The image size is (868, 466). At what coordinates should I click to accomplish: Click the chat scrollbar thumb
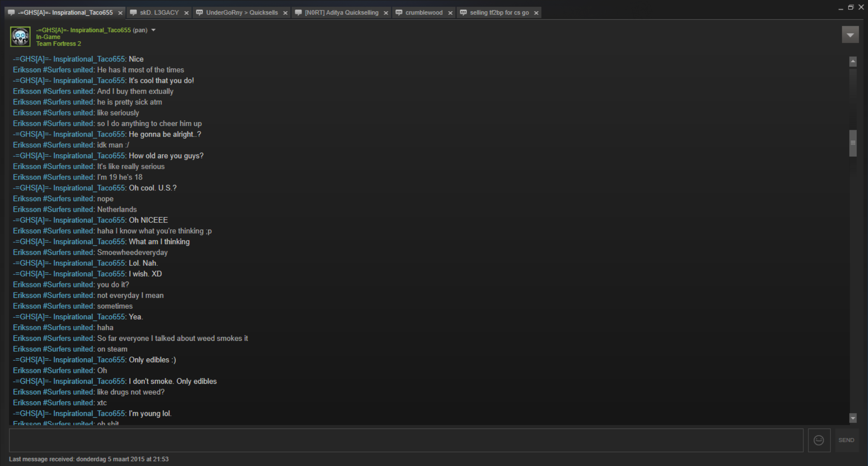(x=853, y=143)
